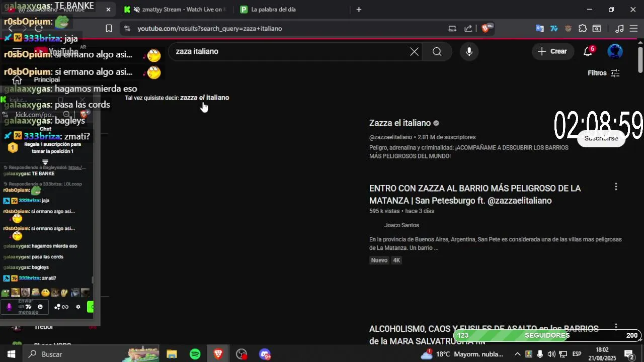Viewport: 644px width, 362px height.
Task: Subscribe to Zazza el italiano channel
Action: click(601, 138)
